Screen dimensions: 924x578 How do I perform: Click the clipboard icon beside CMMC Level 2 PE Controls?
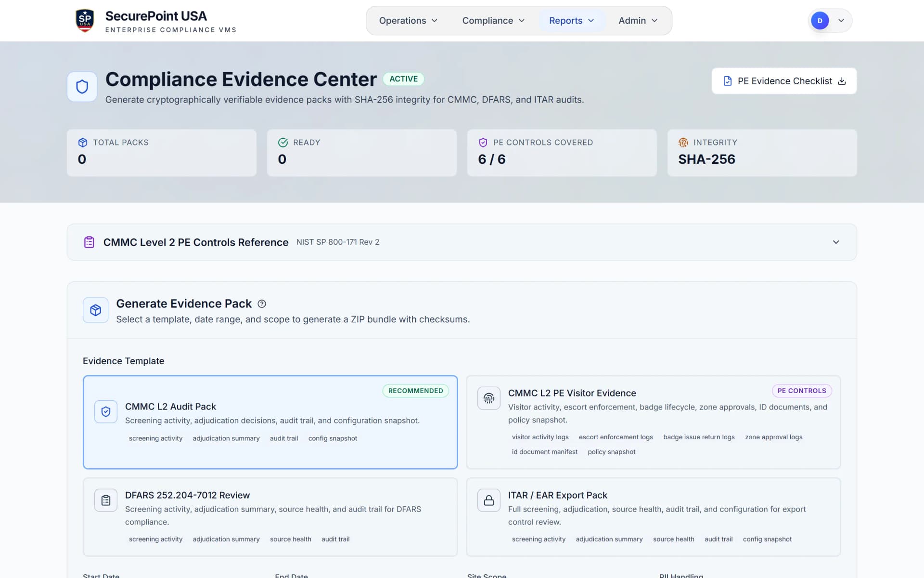tap(89, 242)
